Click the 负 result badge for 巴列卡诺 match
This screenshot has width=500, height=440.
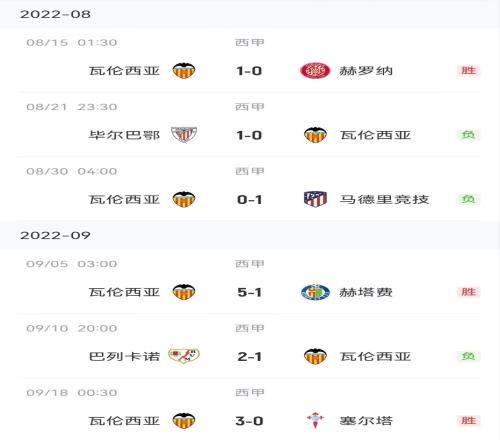[x=468, y=356]
